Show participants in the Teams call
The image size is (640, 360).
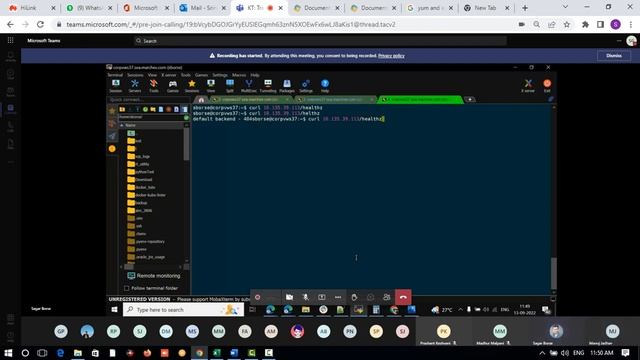tap(387, 297)
